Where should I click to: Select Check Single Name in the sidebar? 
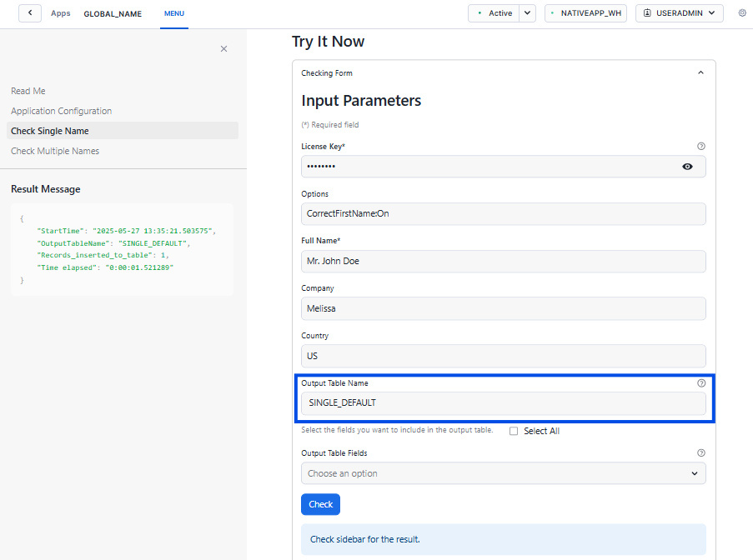click(123, 131)
